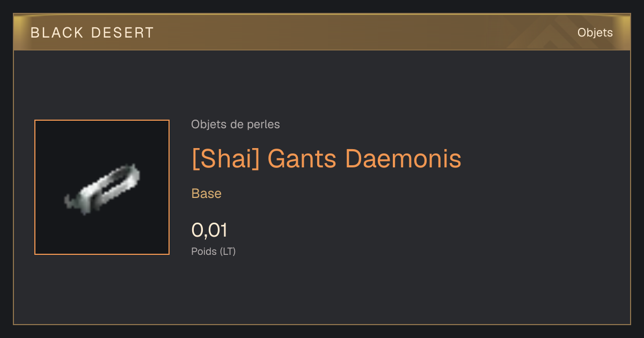Click the [Shai] class tag in the title
This screenshot has width=644, height=338.
(225, 159)
